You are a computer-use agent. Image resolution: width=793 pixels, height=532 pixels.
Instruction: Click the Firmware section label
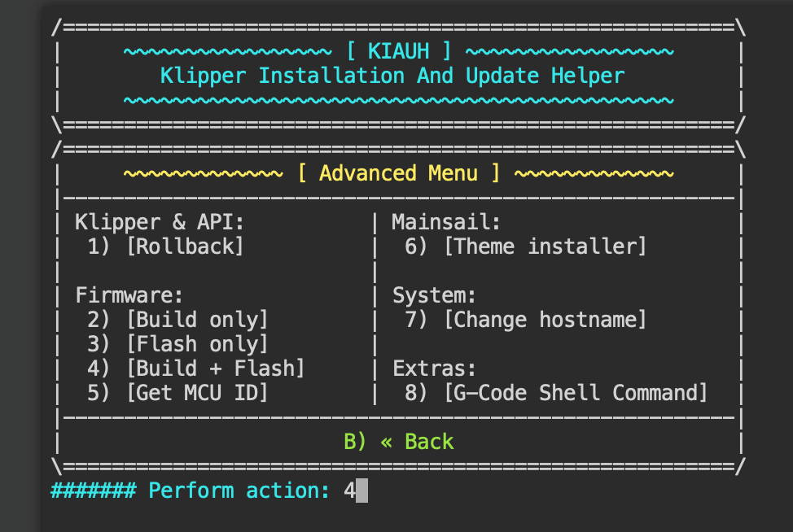coord(129,295)
